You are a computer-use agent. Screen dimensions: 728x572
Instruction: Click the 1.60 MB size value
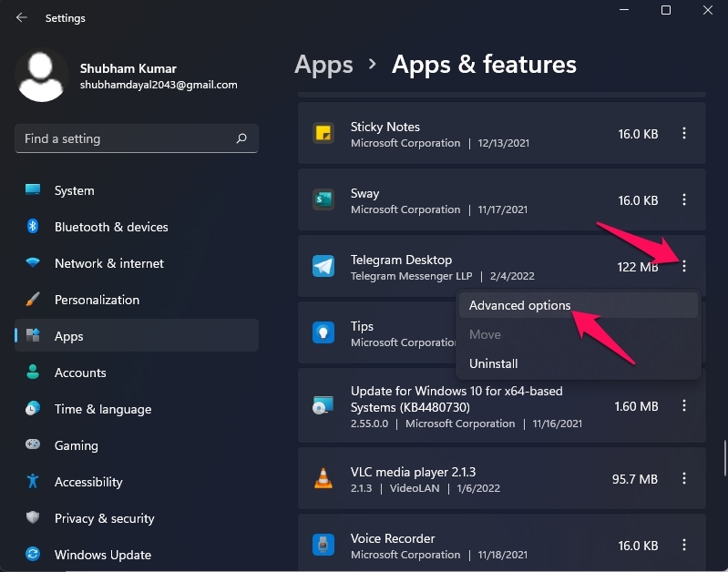coord(636,406)
